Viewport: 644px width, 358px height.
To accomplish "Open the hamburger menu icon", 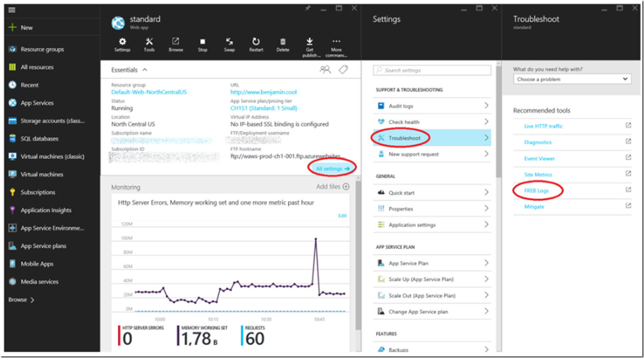I will click(12, 10).
